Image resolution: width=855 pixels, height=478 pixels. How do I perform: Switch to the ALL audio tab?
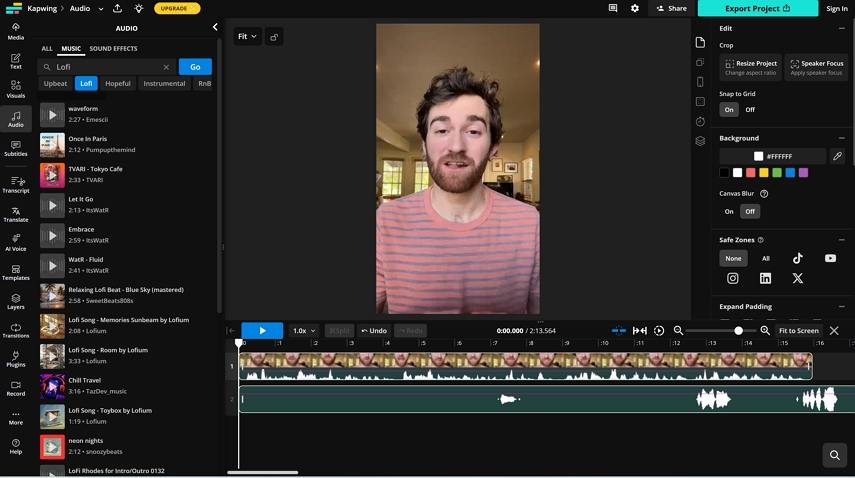(47, 49)
